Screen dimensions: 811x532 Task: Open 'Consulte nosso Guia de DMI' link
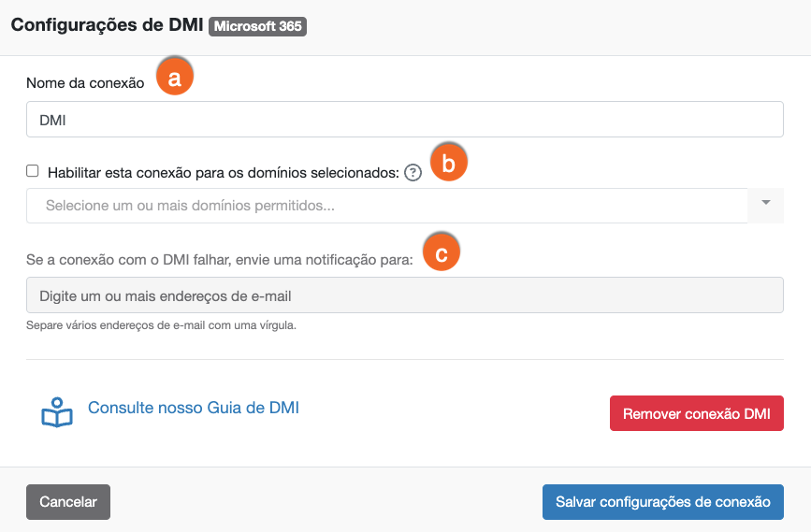pos(194,408)
